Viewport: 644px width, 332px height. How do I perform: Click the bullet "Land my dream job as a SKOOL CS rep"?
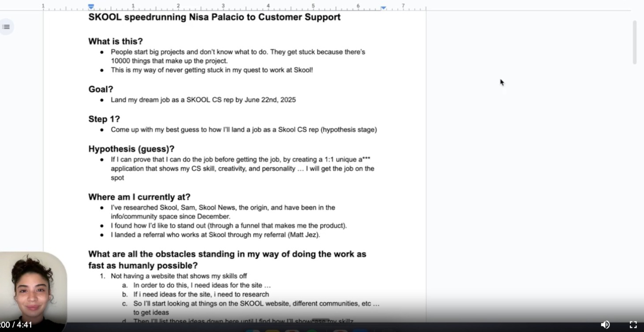click(203, 100)
